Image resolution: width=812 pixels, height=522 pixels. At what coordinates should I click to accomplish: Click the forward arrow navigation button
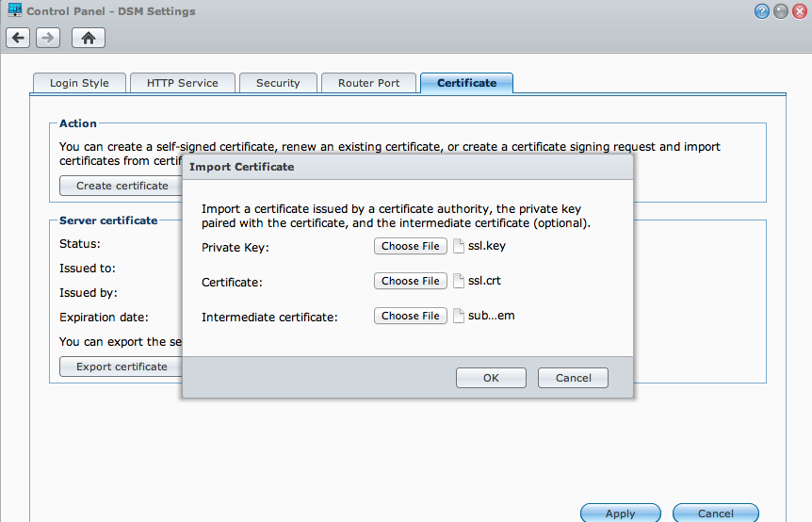48,38
